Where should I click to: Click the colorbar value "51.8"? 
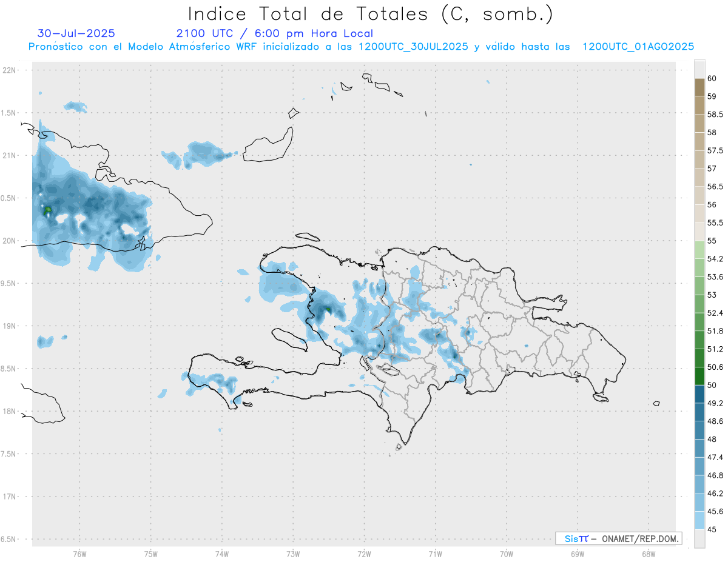(715, 331)
